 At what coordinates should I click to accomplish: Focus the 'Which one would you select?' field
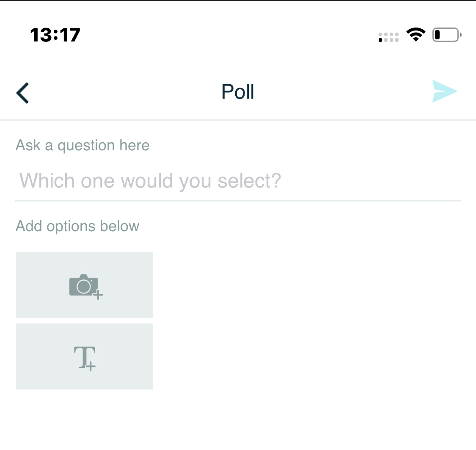pyautogui.click(x=237, y=181)
